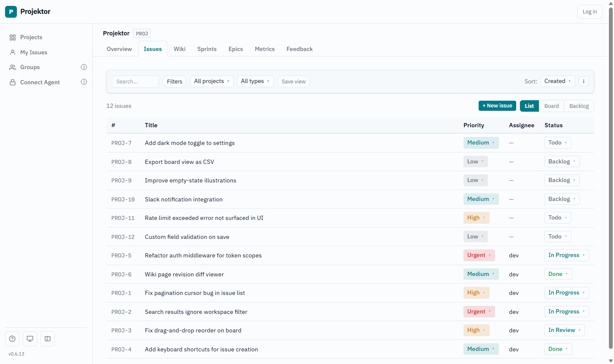Open the All projects dropdown
Viewport: 614px width, 364px height.
(212, 81)
